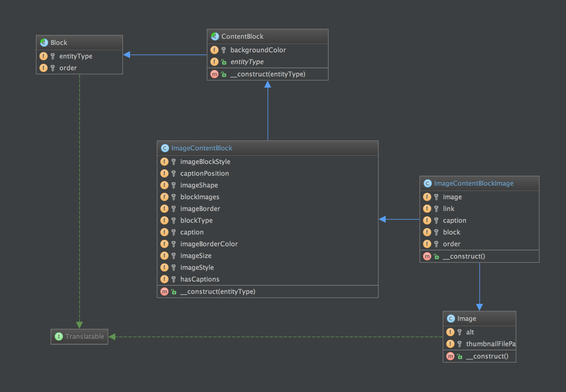Viewport: 566px width, 392px height.
Task: Click the ImageContentBlock class icon
Action: coord(165,148)
